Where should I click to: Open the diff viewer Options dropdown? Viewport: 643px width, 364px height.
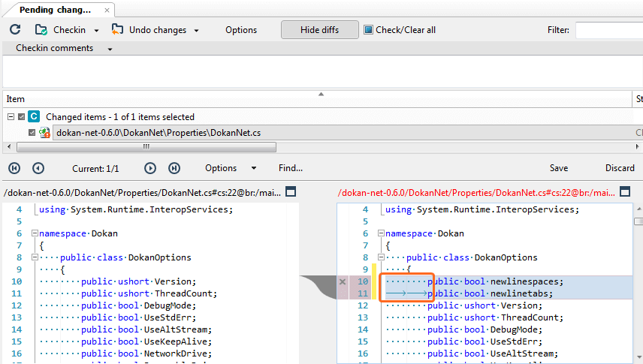tap(231, 168)
